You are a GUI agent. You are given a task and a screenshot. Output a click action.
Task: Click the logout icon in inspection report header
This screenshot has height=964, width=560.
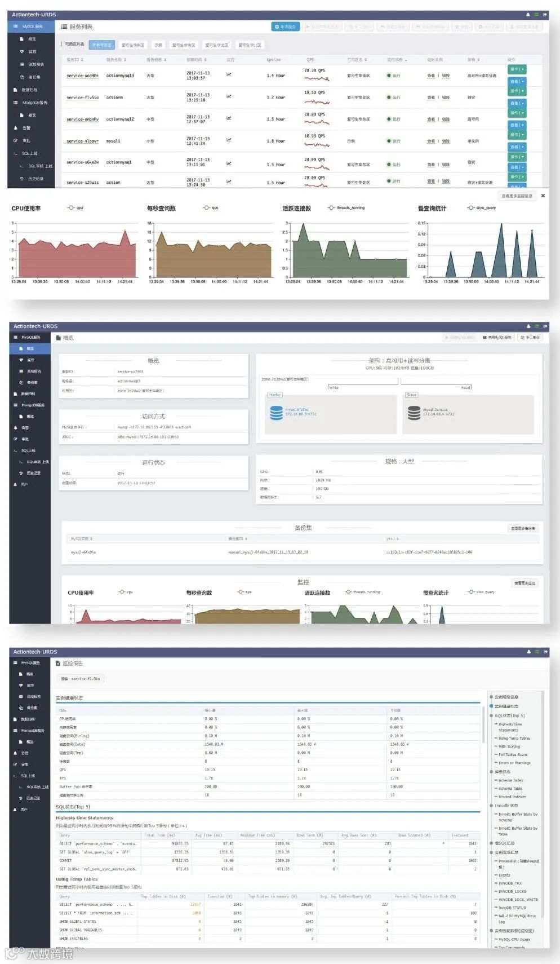pos(545,652)
